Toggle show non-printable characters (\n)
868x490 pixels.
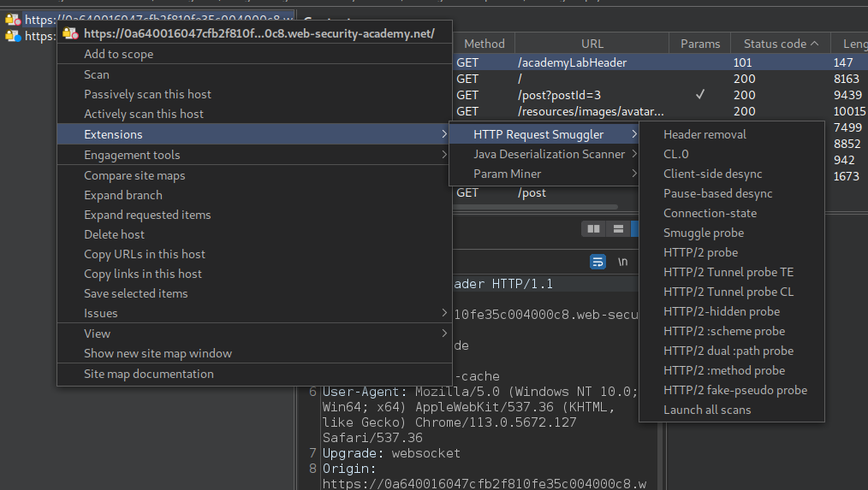[x=622, y=262]
